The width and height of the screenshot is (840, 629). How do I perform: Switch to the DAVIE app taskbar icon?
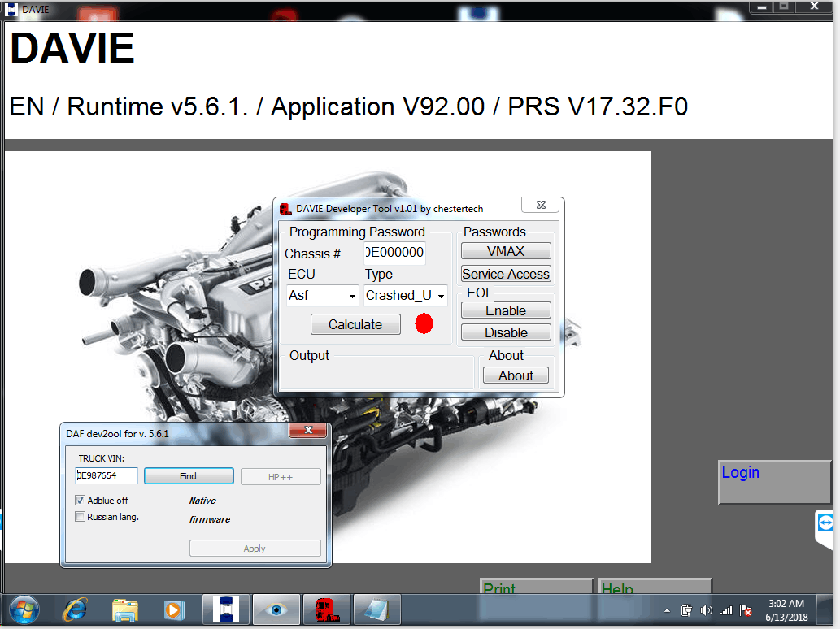click(225, 609)
